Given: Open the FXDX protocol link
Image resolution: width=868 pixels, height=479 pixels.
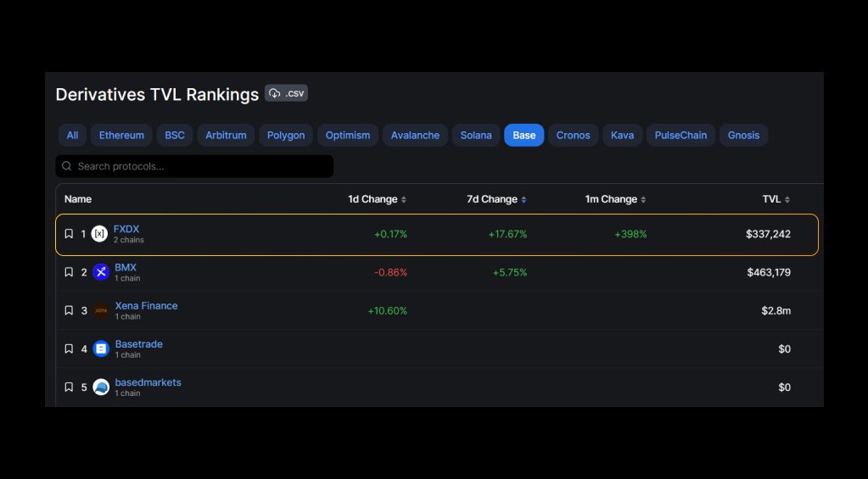Looking at the screenshot, I should [126, 229].
